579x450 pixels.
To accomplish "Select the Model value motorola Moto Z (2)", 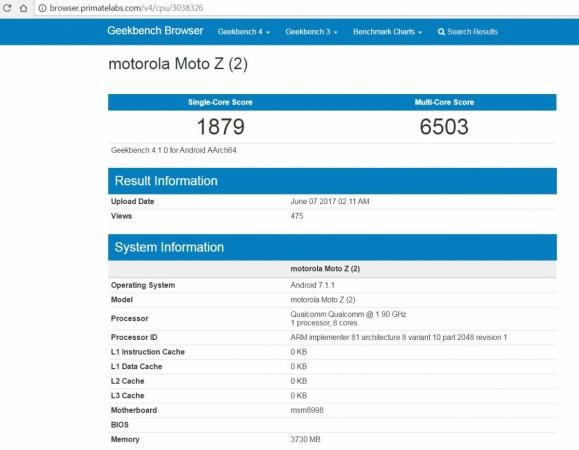I will pos(323,300).
